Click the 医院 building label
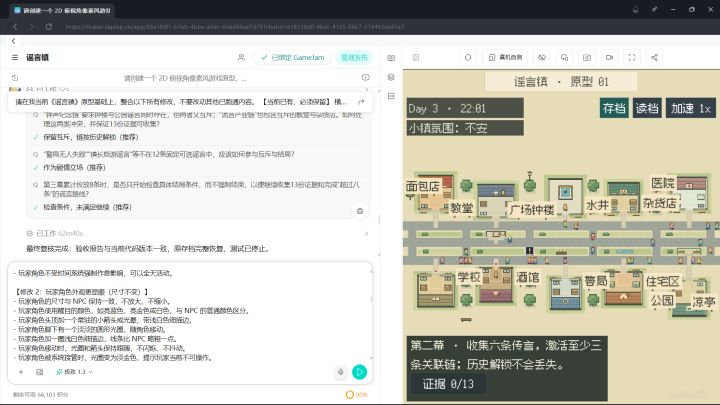720x405 pixels. (663, 183)
